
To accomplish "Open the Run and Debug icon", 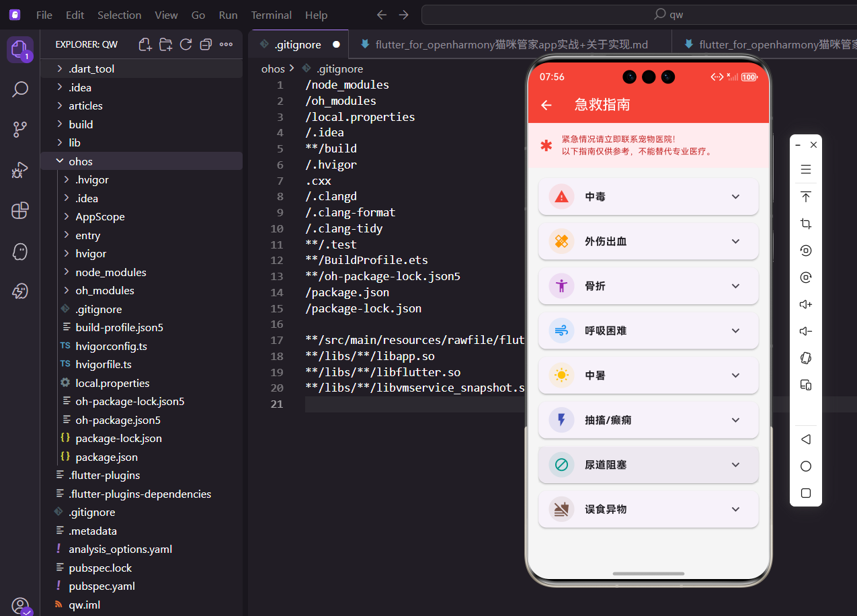I will [x=19, y=170].
